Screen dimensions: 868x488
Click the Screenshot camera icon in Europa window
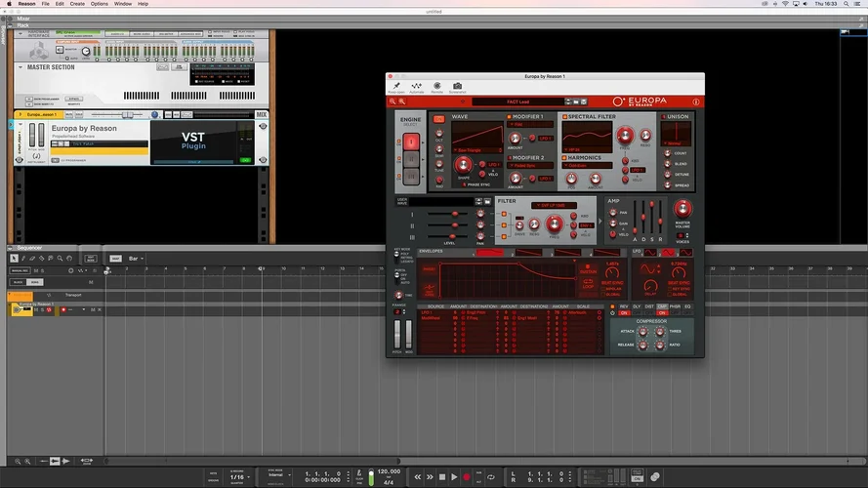(x=457, y=86)
